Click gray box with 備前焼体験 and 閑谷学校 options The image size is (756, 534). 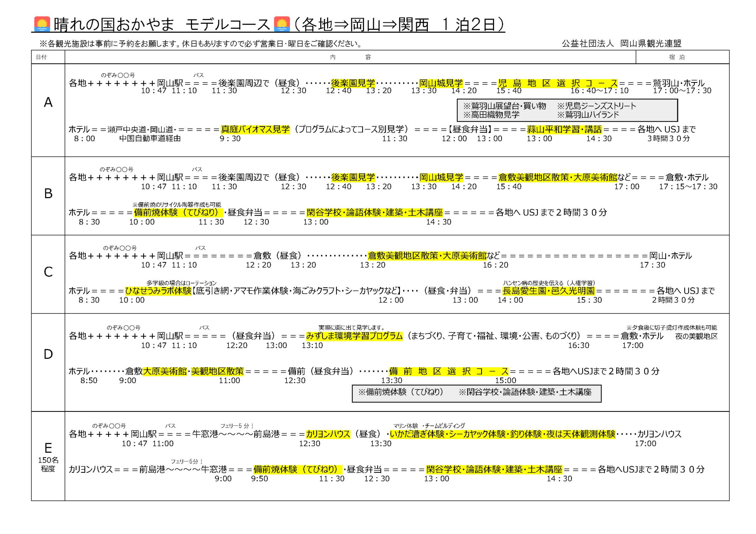click(476, 393)
